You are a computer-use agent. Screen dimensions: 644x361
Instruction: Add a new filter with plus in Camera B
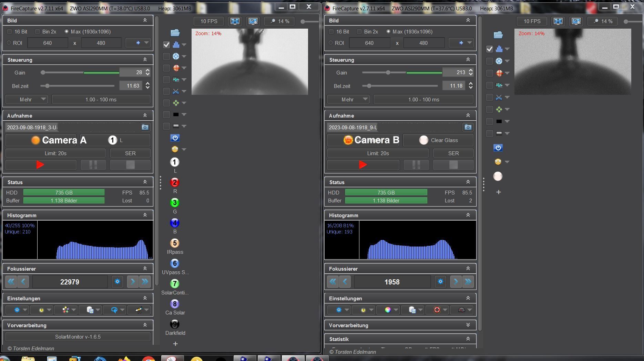499,192
